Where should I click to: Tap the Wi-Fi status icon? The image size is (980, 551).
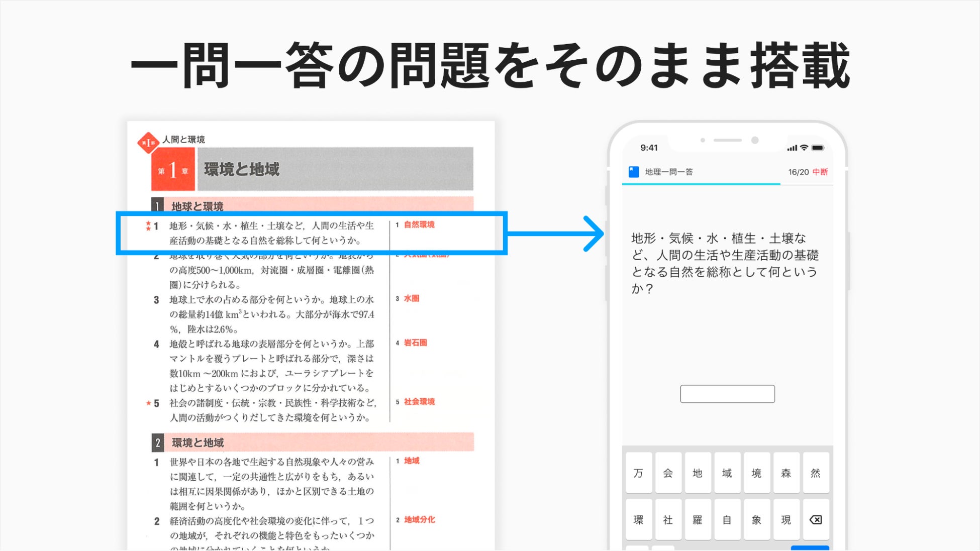pyautogui.click(x=804, y=148)
